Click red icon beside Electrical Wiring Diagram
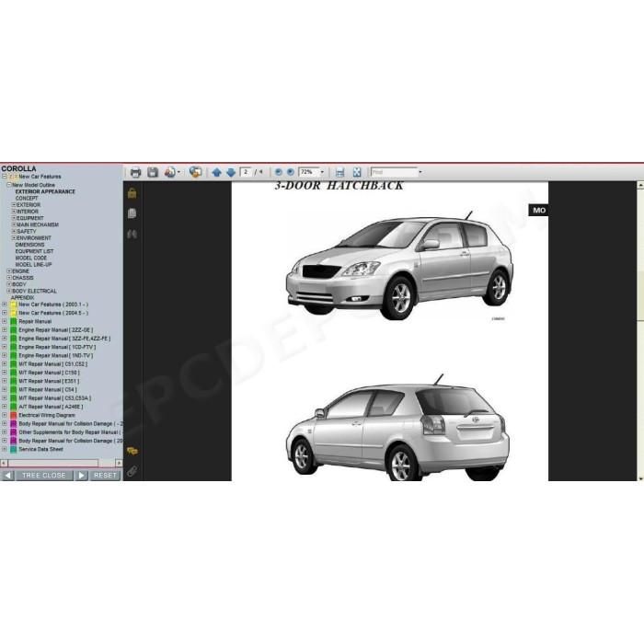 tap(14, 415)
